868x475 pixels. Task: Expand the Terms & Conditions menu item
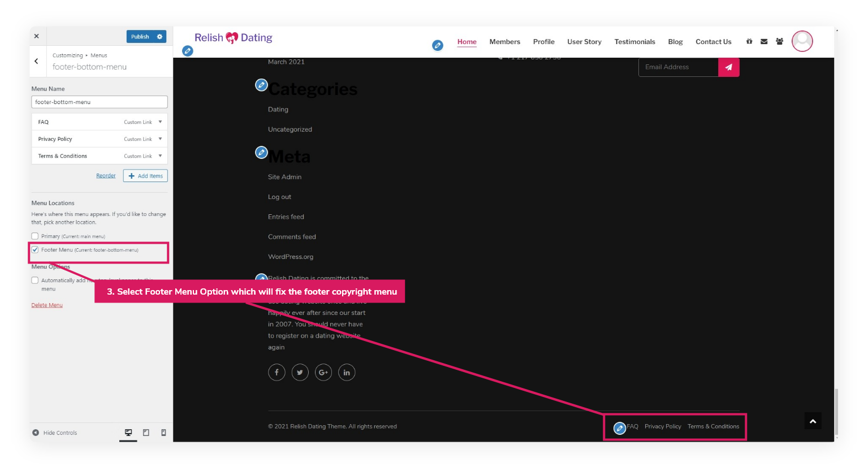click(x=160, y=156)
